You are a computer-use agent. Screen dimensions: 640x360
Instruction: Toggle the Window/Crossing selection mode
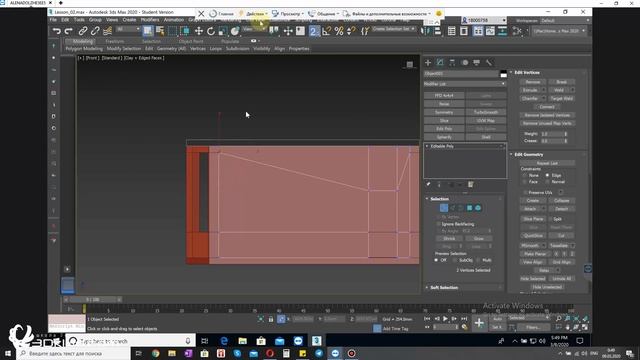184,31
